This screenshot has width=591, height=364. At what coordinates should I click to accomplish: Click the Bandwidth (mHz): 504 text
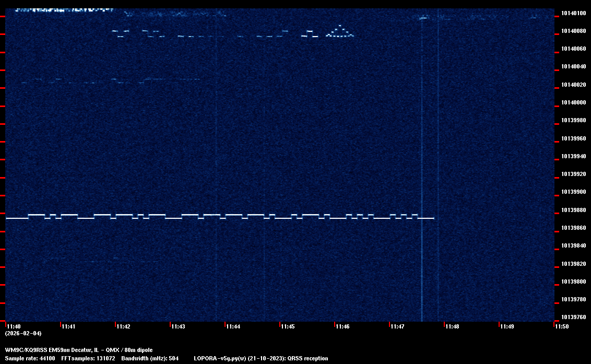coord(150,358)
